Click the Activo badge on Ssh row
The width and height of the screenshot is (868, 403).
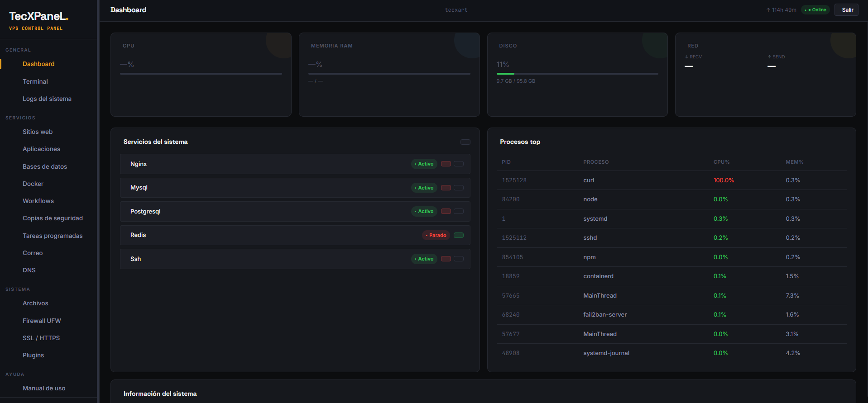424,259
